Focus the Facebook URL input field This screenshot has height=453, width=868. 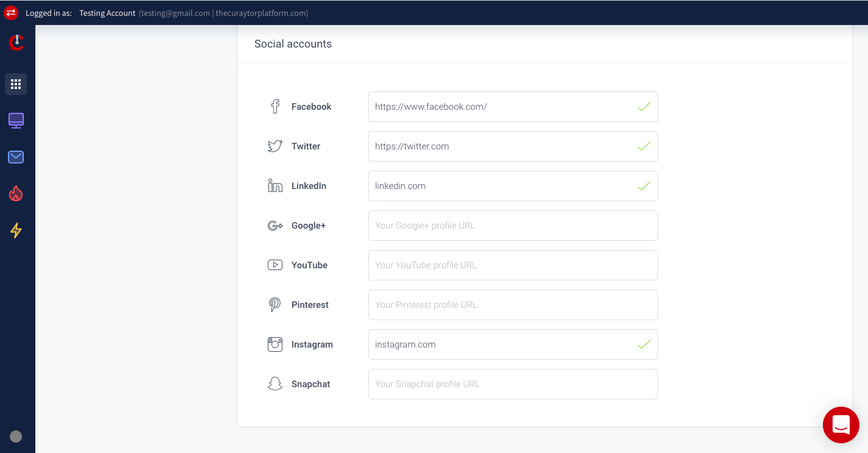[x=513, y=107]
